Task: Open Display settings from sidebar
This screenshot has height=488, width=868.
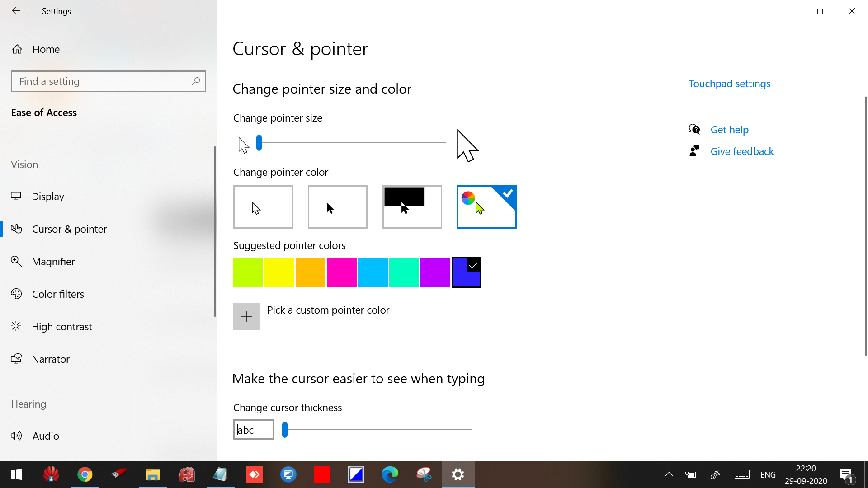Action: click(x=47, y=196)
